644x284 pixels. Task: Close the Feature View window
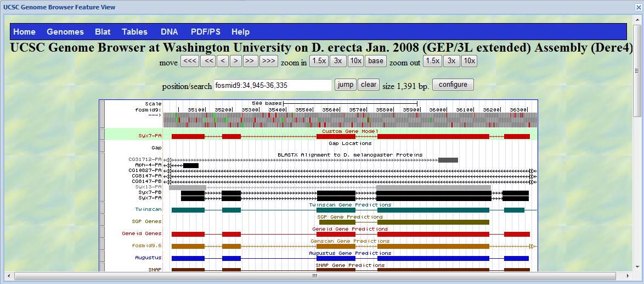[x=639, y=7]
